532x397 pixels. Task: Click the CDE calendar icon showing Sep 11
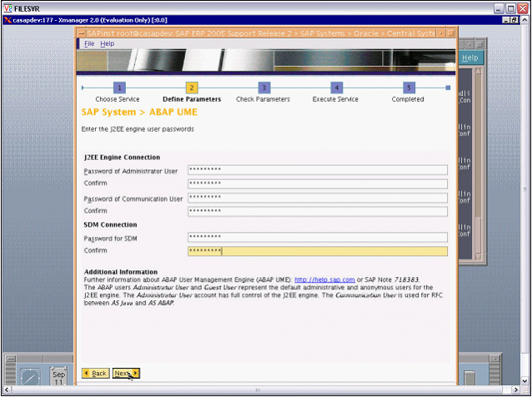(x=59, y=378)
